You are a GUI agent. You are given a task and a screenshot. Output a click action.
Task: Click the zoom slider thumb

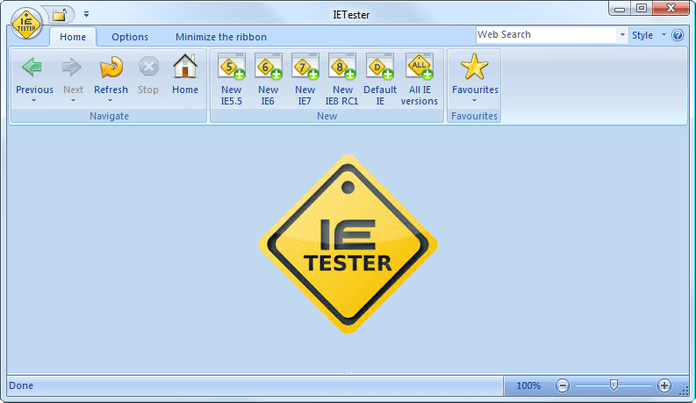click(x=613, y=385)
